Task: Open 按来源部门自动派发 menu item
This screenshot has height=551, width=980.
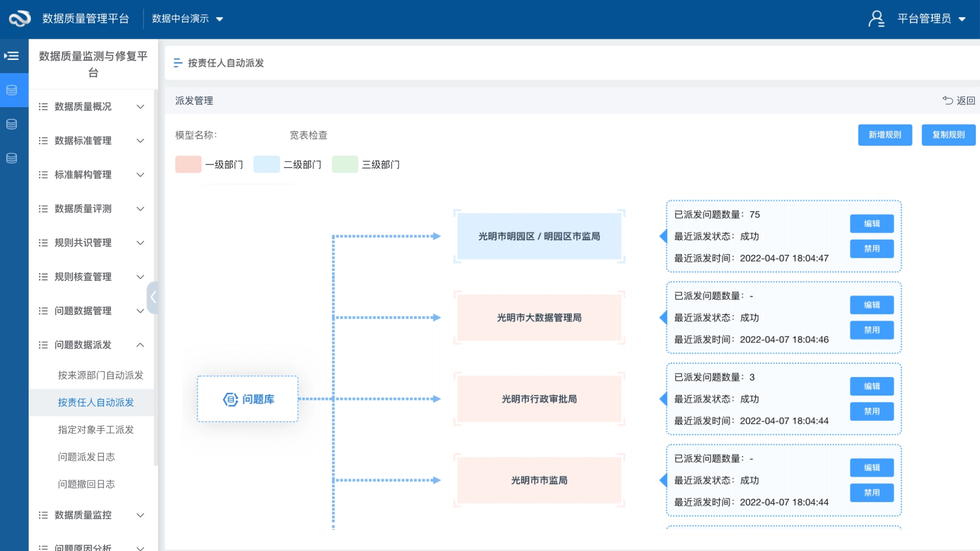Action: 100,375
